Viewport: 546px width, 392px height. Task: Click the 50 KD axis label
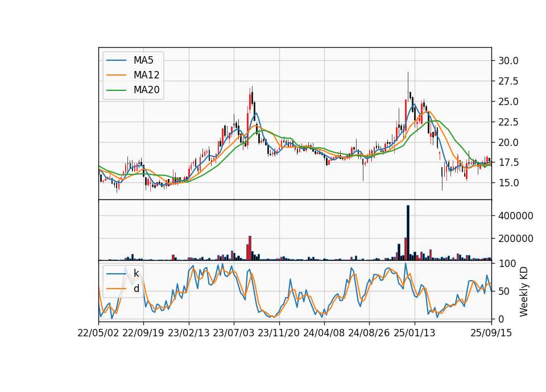coord(504,291)
